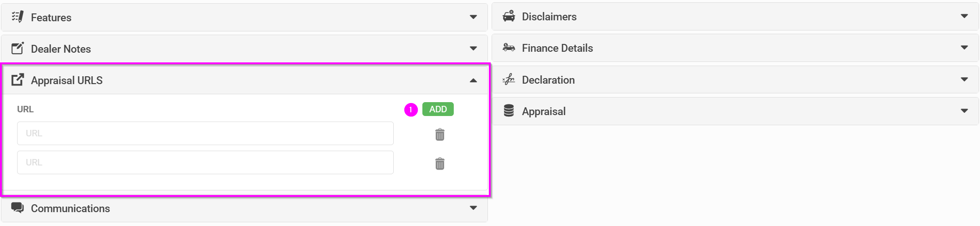The width and height of the screenshot is (980, 226).
Task: Delete the second URL row with trash icon
Action: coord(440,164)
